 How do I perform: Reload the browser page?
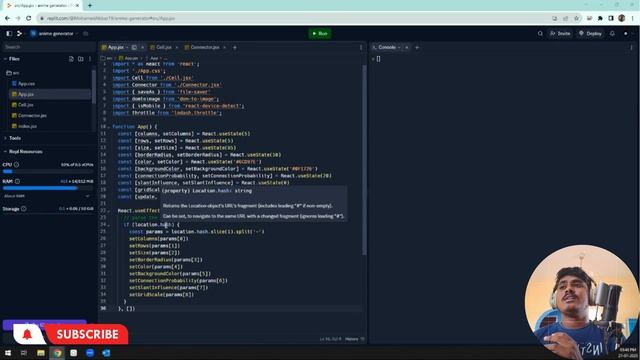pos(29,18)
